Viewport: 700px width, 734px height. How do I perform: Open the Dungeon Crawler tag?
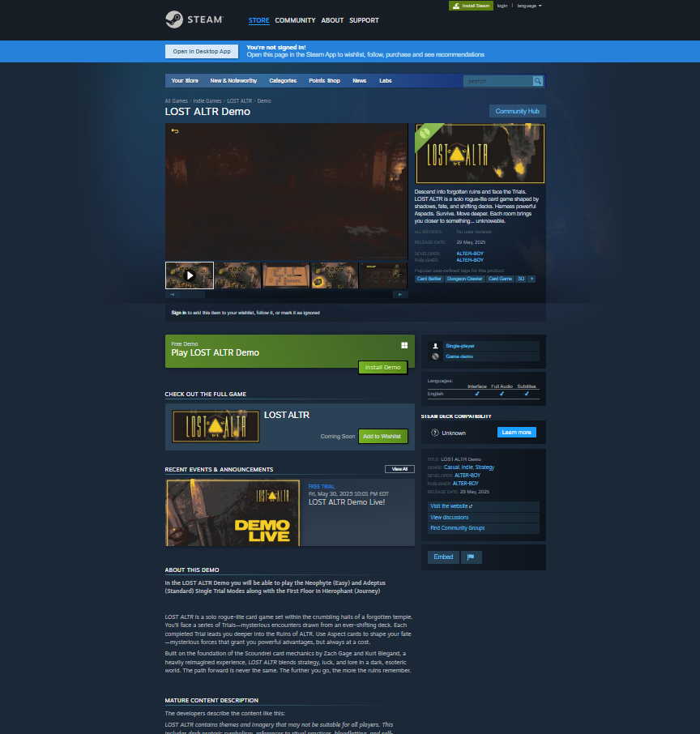pos(464,279)
